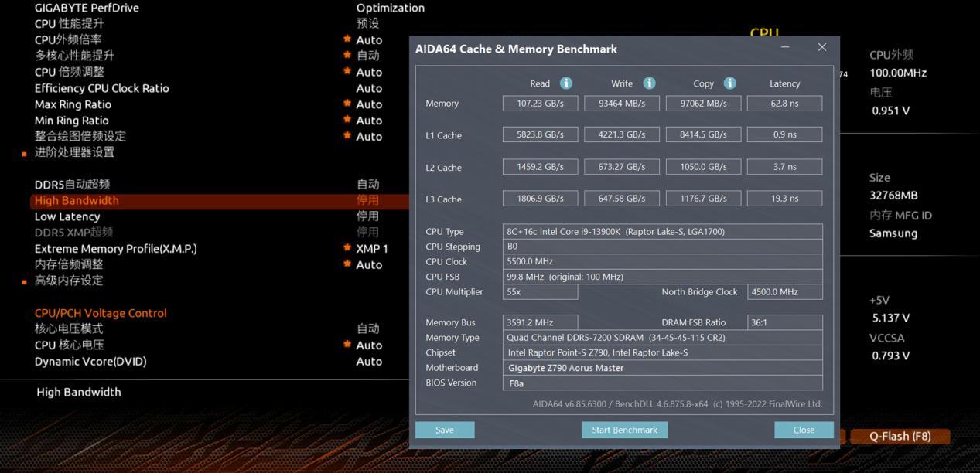Click the red marker beside 进阶处理器设置
Image resolution: width=980 pixels, height=473 pixels.
(23, 152)
